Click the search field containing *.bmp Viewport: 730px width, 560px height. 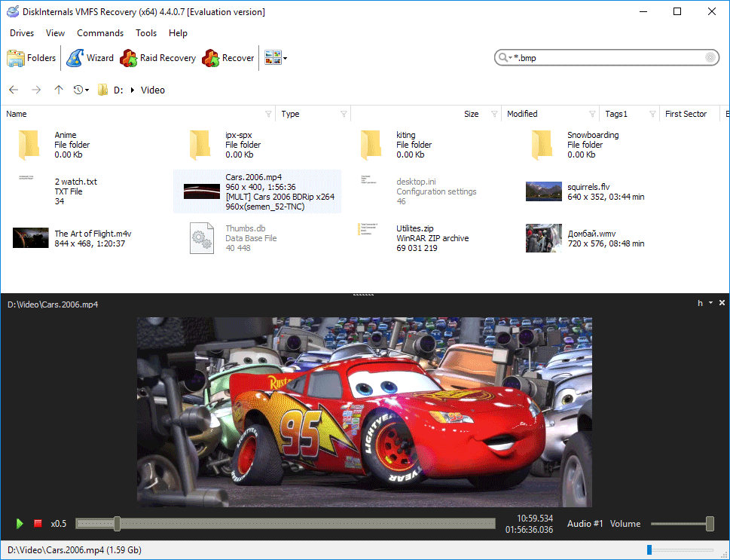607,58
